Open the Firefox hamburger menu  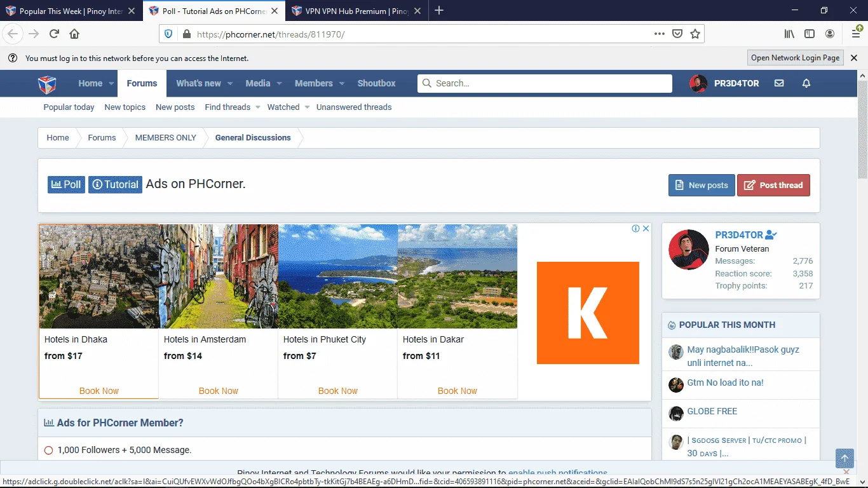pyautogui.click(x=856, y=34)
